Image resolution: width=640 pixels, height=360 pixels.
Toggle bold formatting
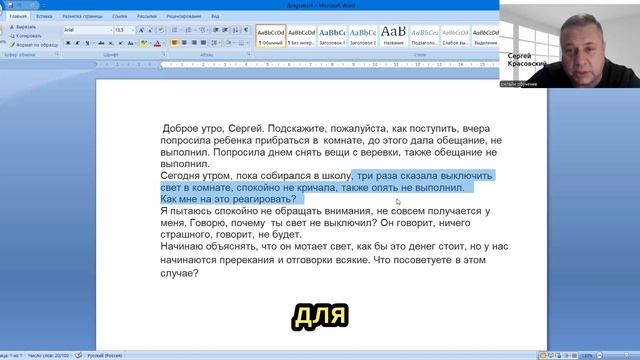tap(68, 43)
